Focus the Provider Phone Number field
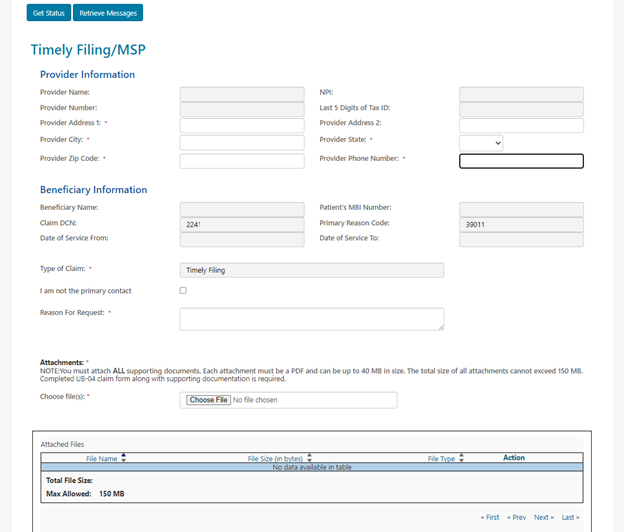The width and height of the screenshot is (624, 532). click(520, 161)
